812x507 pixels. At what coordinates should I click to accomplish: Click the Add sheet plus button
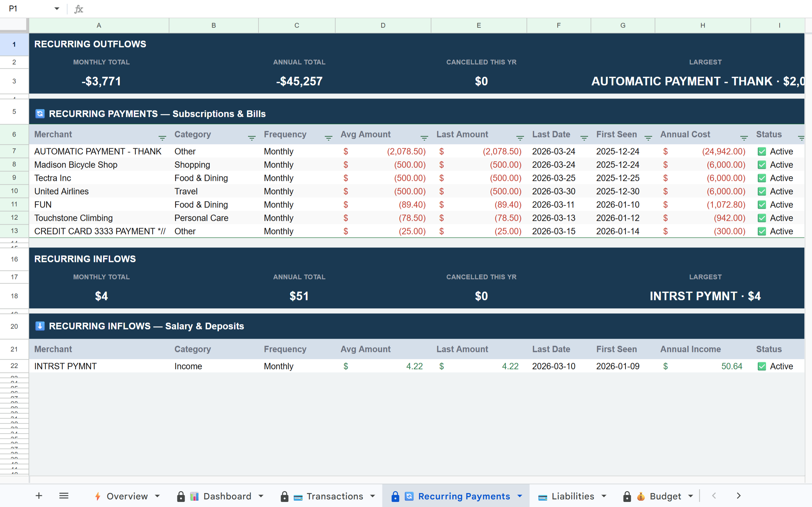39,496
